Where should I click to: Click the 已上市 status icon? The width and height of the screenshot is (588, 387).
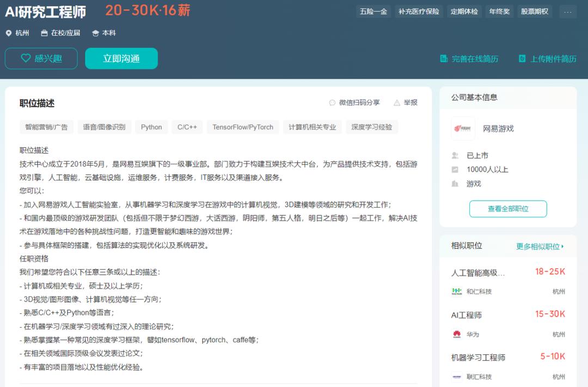(x=455, y=155)
